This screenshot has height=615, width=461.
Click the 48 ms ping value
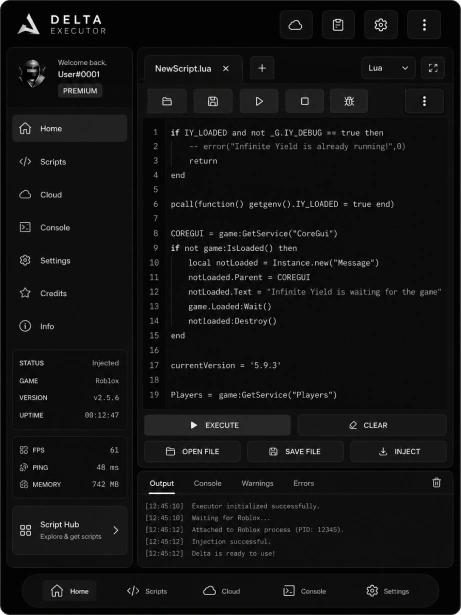pyautogui.click(x=108, y=467)
